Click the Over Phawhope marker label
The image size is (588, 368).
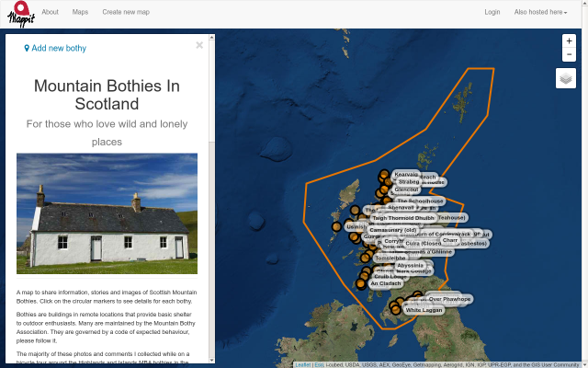(449, 299)
